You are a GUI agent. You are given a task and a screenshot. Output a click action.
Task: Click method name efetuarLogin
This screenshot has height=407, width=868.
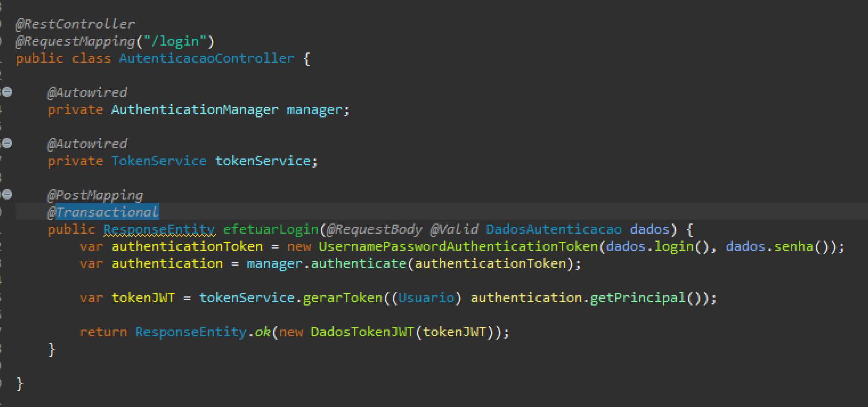tap(271, 230)
